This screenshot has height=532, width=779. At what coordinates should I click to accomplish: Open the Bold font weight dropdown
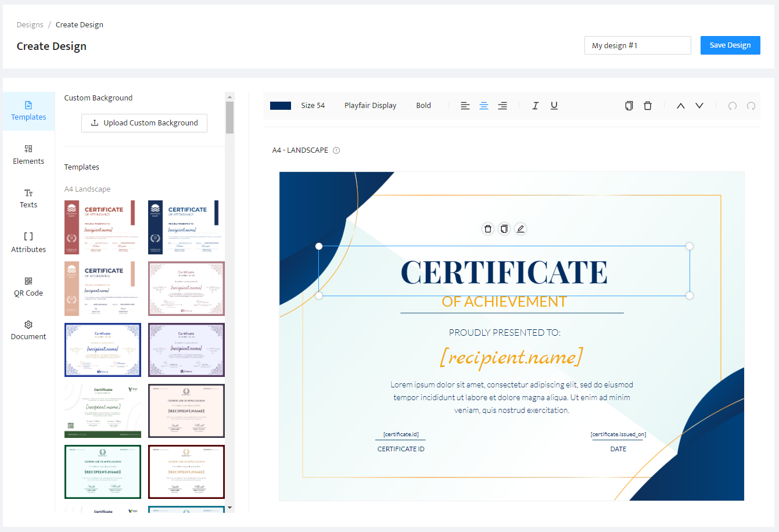pos(423,106)
